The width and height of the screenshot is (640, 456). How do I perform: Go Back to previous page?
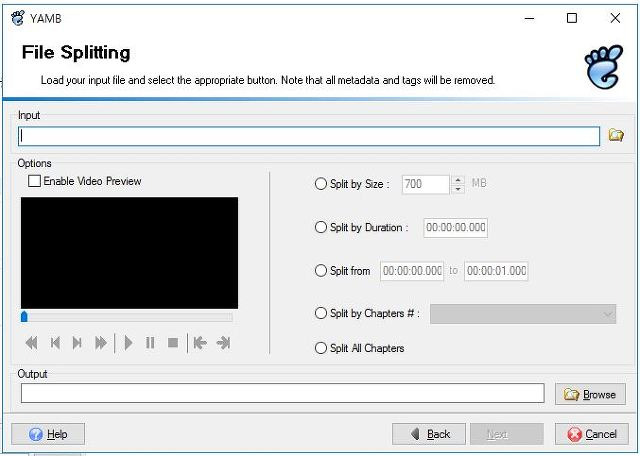[429, 434]
